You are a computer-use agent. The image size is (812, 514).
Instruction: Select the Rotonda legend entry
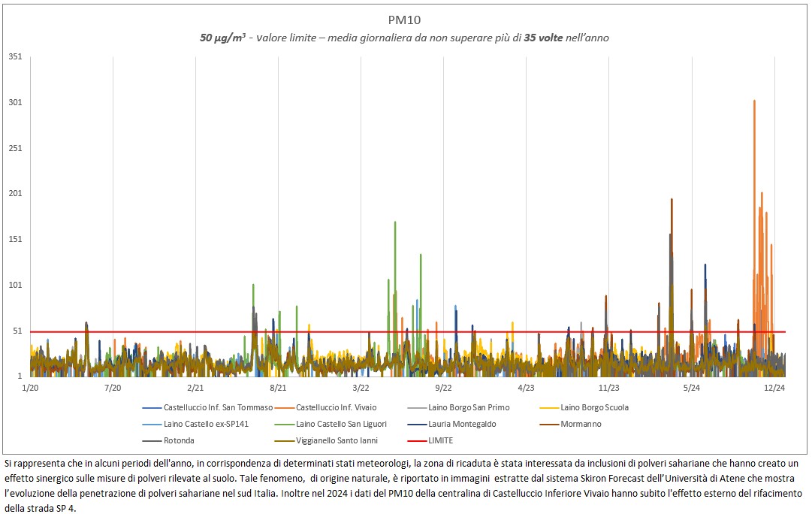[x=179, y=440]
